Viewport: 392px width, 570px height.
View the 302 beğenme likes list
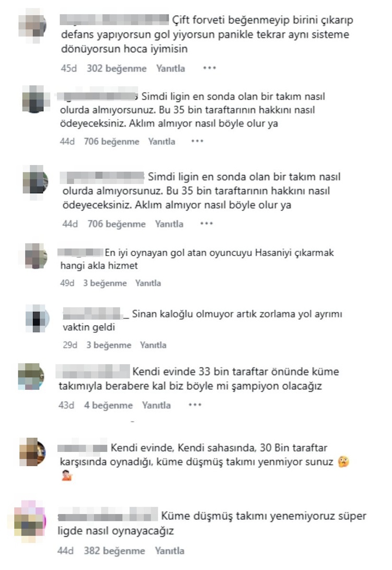pos(117,68)
